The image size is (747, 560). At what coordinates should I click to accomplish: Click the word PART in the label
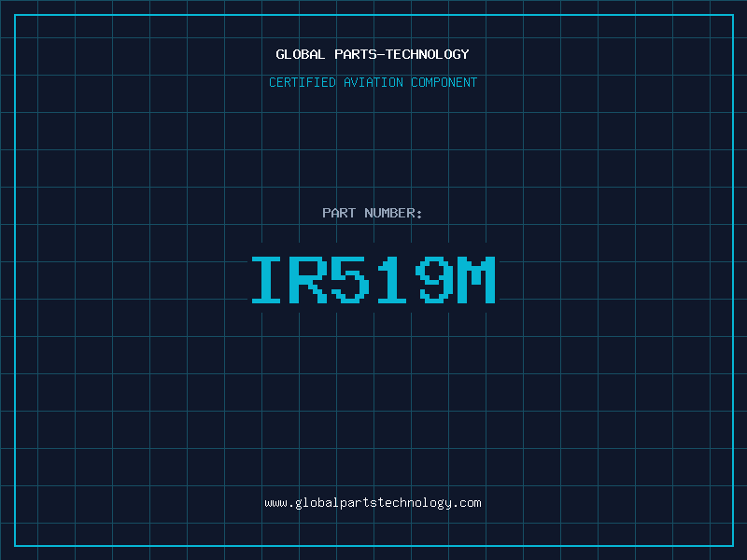[x=339, y=213]
